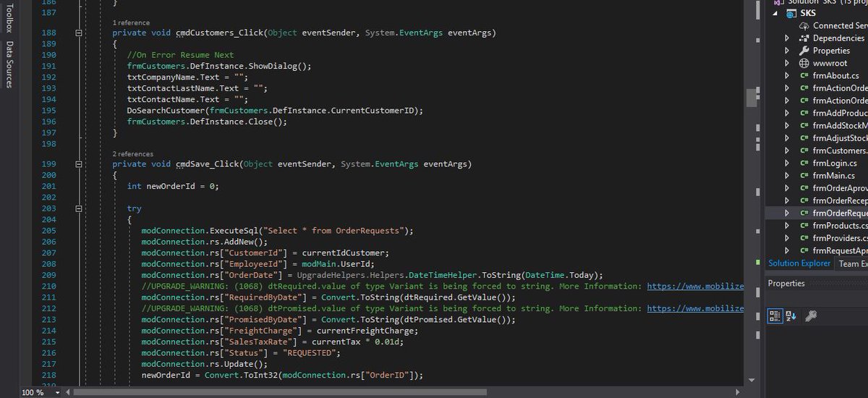Click line number 205 in the margin
Screen dimensions: 868x398
[x=49, y=231]
